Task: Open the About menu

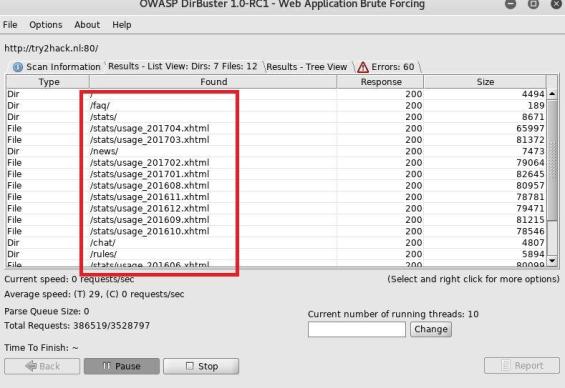Action: pos(87,25)
